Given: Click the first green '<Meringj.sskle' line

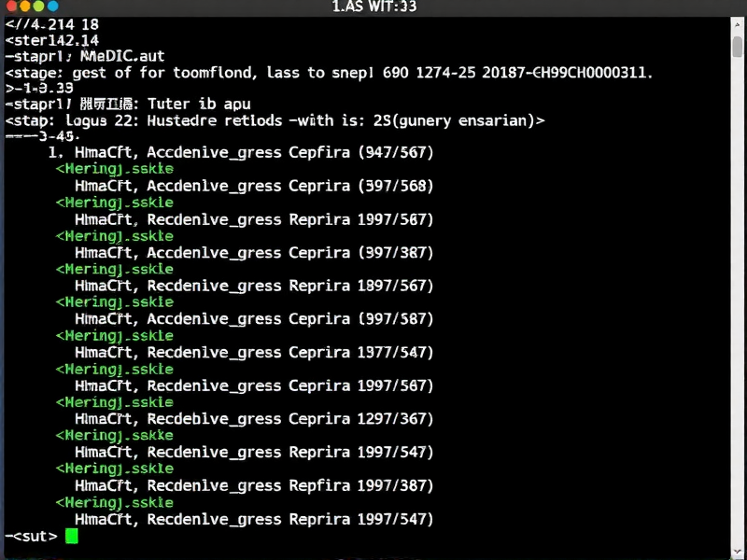Looking at the screenshot, I should click(x=114, y=169).
